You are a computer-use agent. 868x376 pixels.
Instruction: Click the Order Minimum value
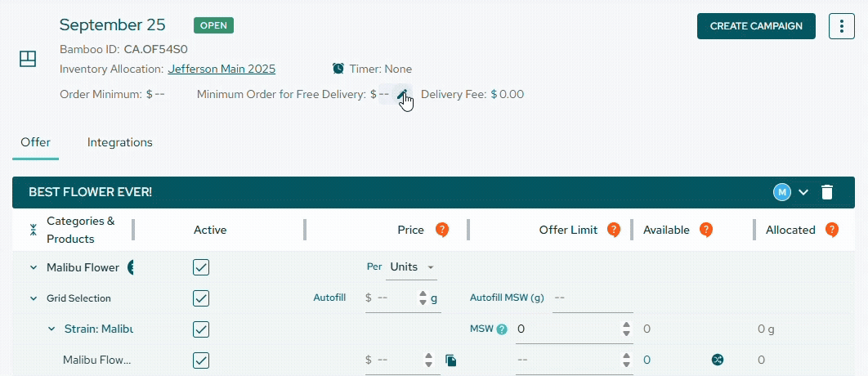(x=155, y=94)
